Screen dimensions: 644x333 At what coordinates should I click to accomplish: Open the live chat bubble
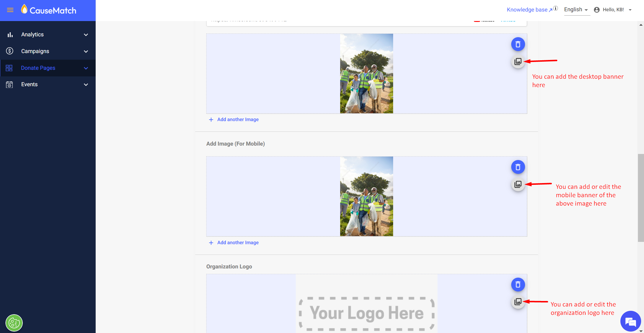[630, 321]
